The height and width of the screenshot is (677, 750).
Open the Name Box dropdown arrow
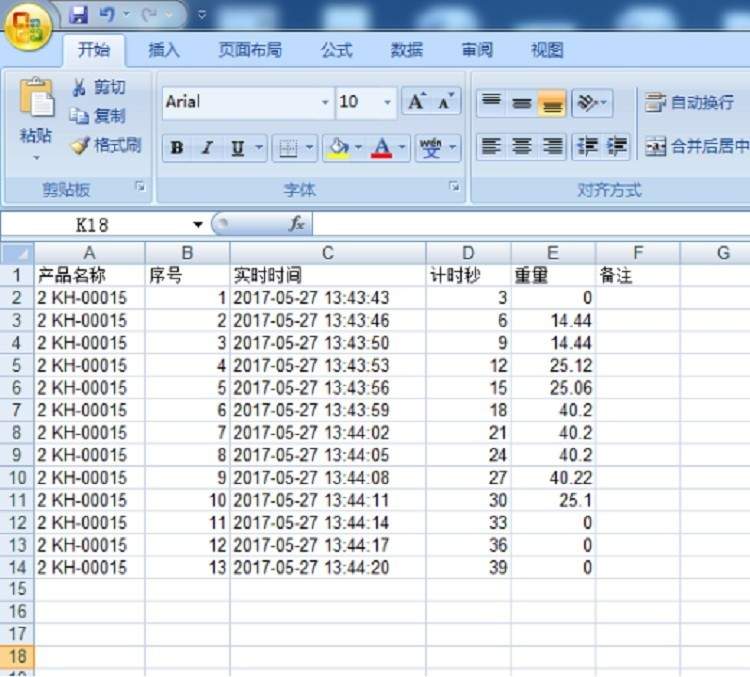point(198,224)
